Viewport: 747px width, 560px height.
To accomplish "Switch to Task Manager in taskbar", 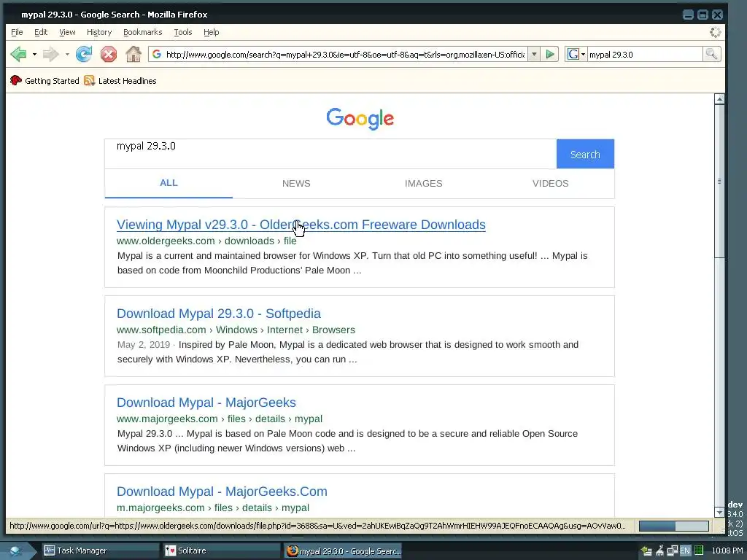I will click(x=99, y=551).
